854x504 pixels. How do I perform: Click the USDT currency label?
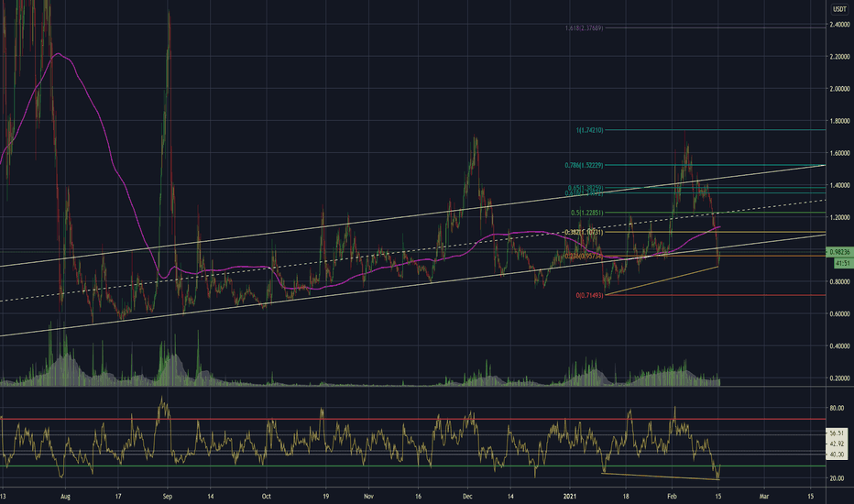coord(839,9)
